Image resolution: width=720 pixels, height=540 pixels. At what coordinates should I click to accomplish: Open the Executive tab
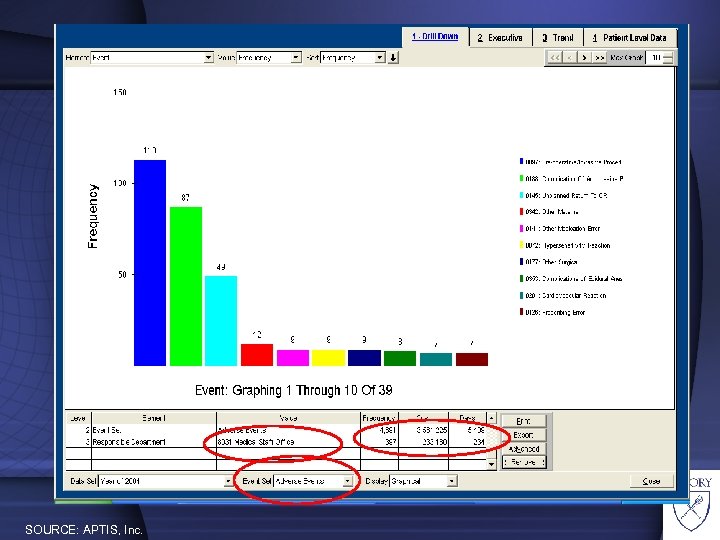(500, 38)
